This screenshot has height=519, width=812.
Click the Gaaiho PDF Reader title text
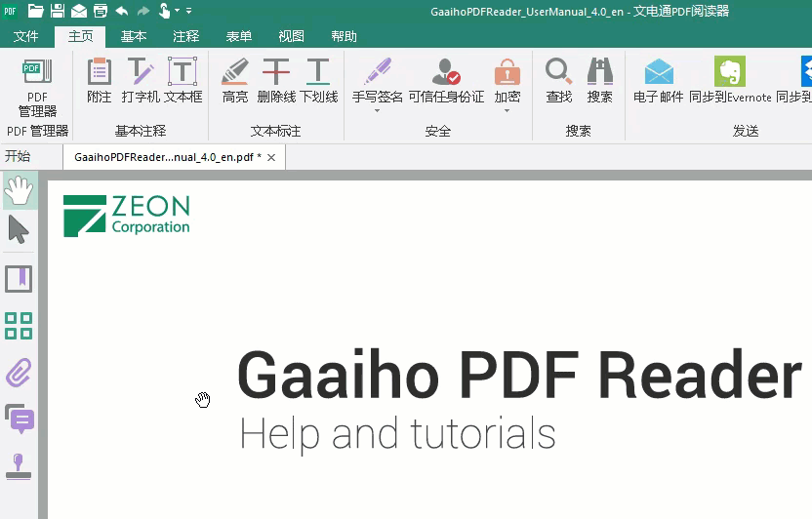[520, 375]
